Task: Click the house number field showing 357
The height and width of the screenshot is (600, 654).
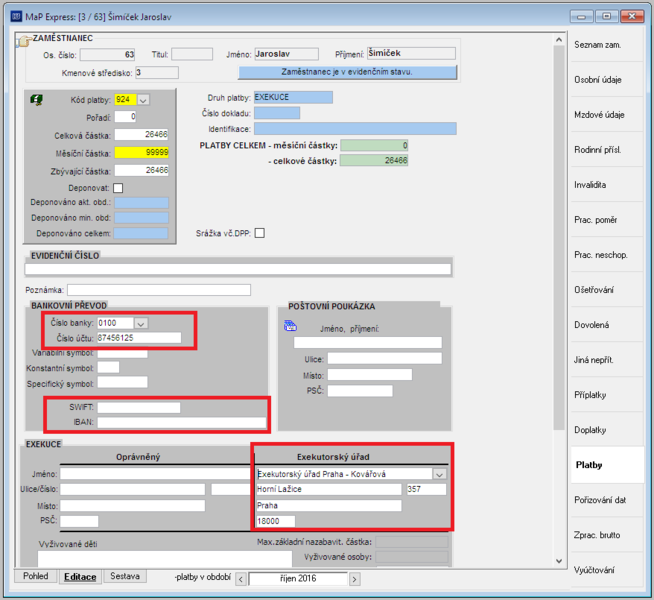Action: 426,490
